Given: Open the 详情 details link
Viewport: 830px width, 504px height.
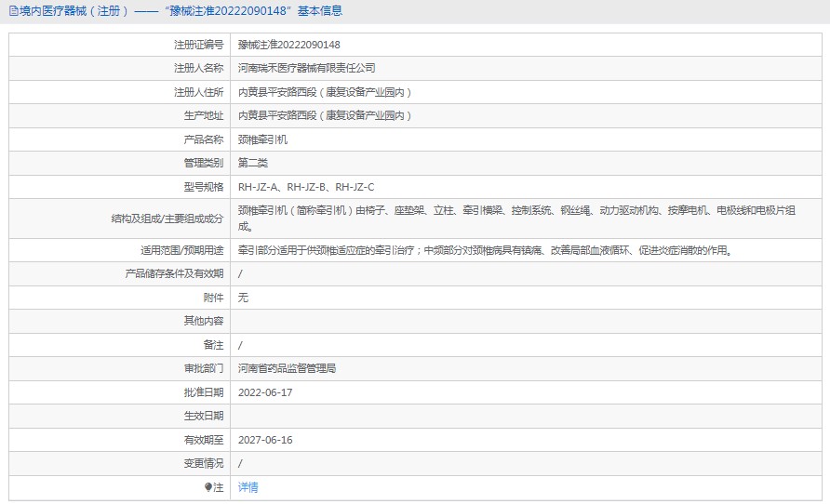Looking at the screenshot, I should (x=248, y=487).
